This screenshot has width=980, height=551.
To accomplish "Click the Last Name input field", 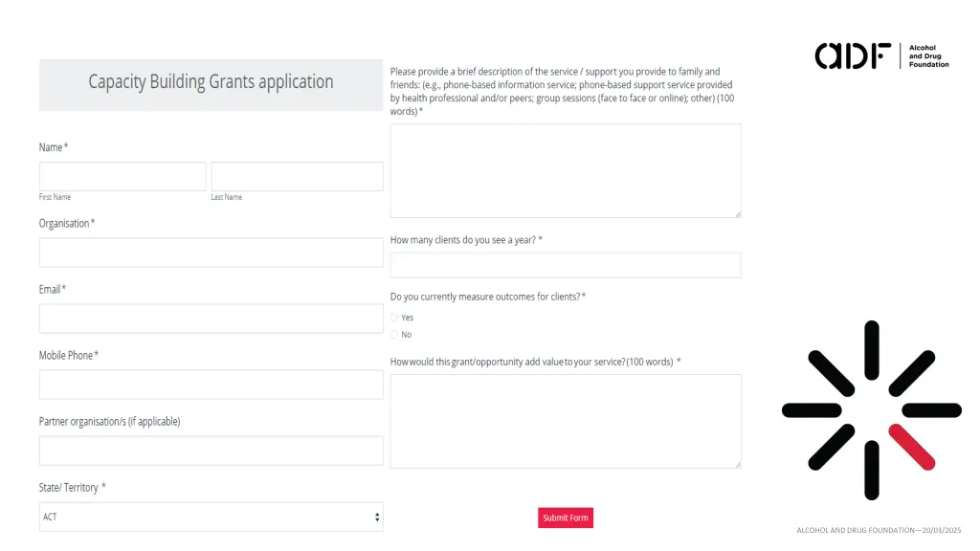I will coord(297,176).
